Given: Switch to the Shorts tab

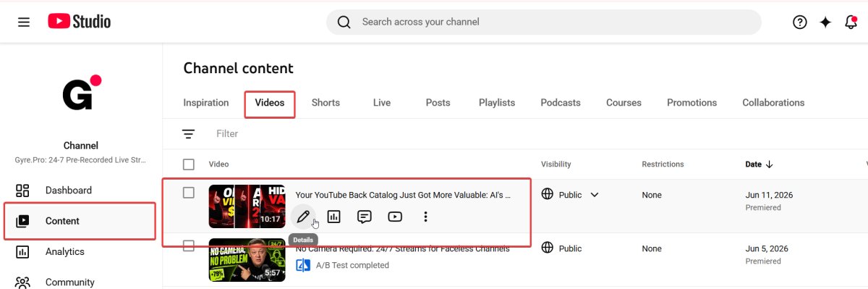Looking at the screenshot, I should click(x=325, y=103).
